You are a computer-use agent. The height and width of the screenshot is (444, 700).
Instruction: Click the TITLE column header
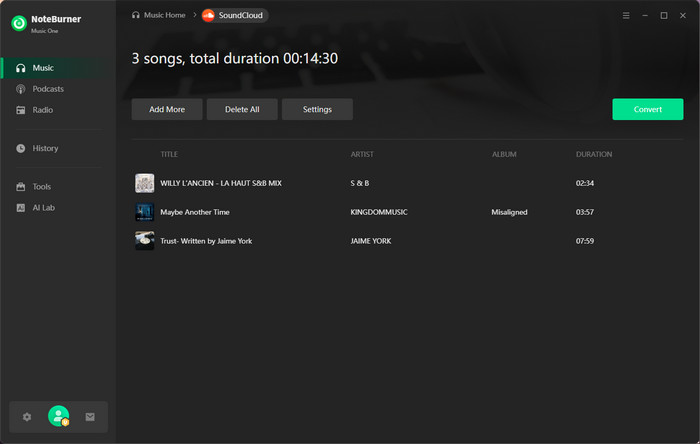169,154
